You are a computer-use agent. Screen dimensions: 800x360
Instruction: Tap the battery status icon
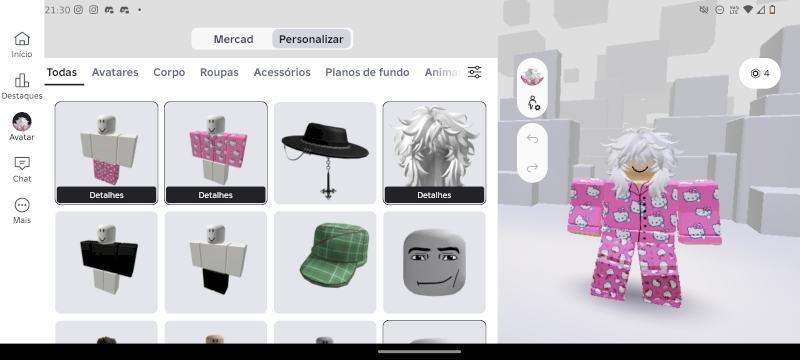772,10
